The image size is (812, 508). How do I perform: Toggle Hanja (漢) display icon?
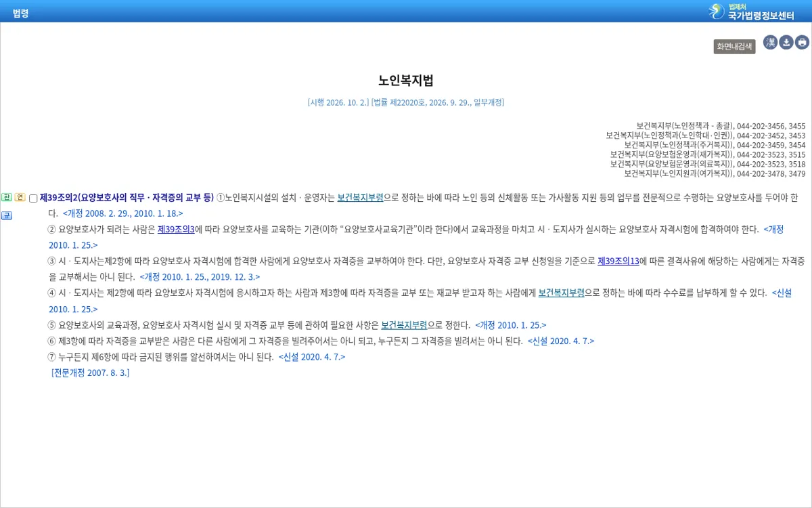click(770, 43)
